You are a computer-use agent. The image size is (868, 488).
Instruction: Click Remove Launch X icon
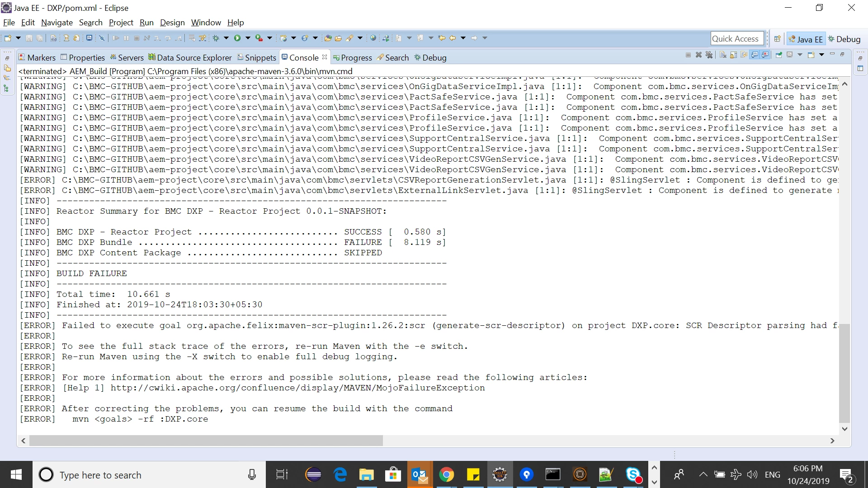coord(698,55)
